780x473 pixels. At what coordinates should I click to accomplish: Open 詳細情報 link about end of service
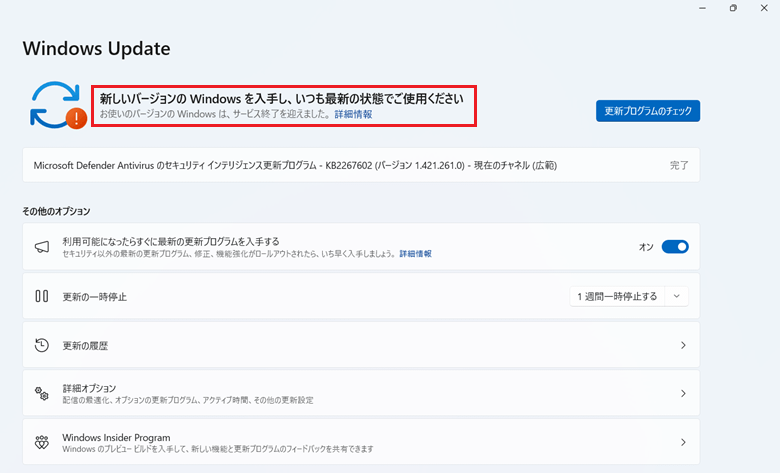point(353,114)
